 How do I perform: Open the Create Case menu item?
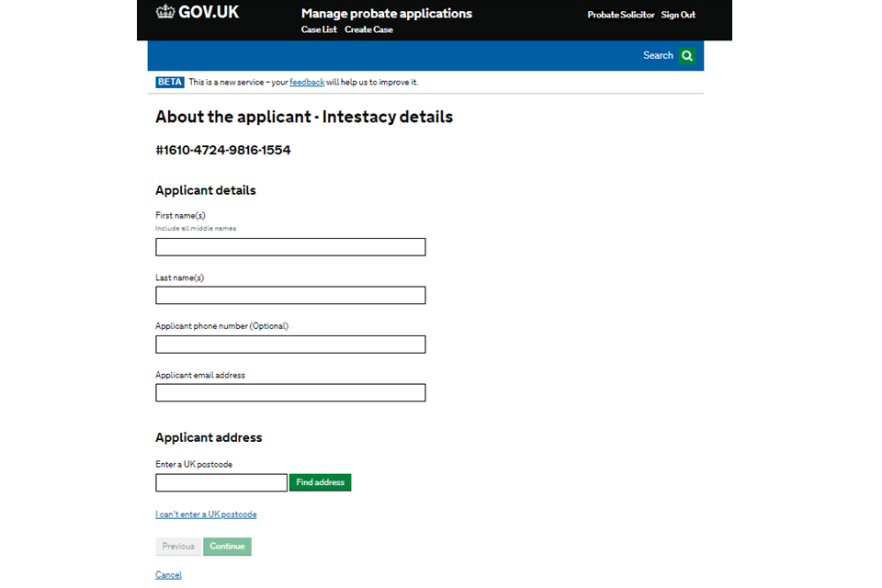click(x=368, y=29)
